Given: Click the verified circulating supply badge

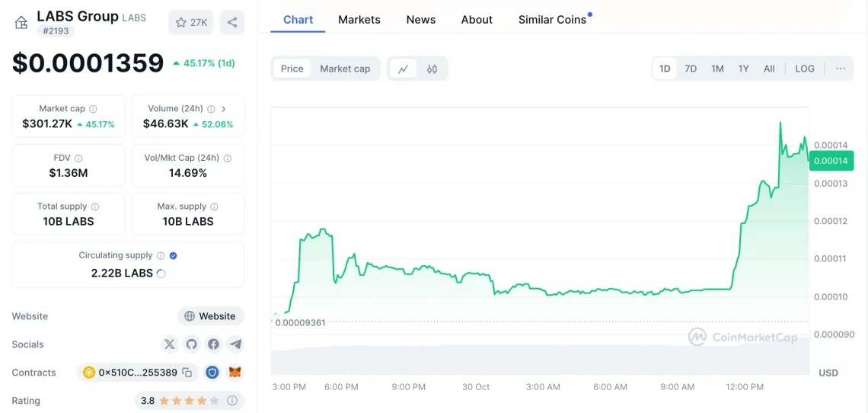Looking at the screenshot, I should point(174,256).
